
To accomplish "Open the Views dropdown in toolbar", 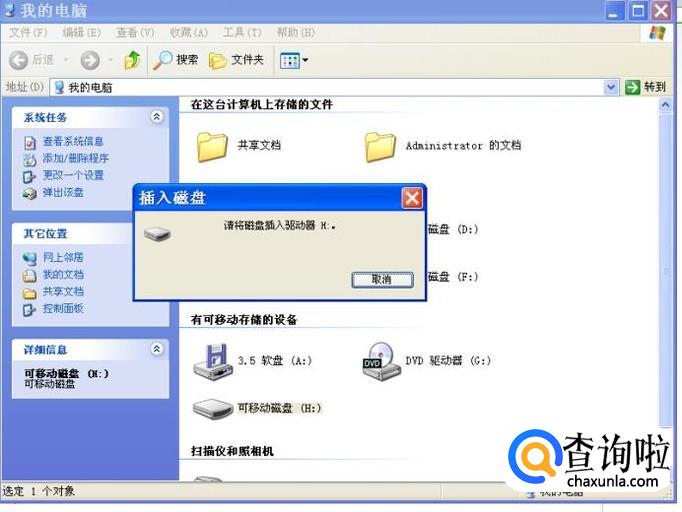I will pyautogui.click(x=294, y=60).
